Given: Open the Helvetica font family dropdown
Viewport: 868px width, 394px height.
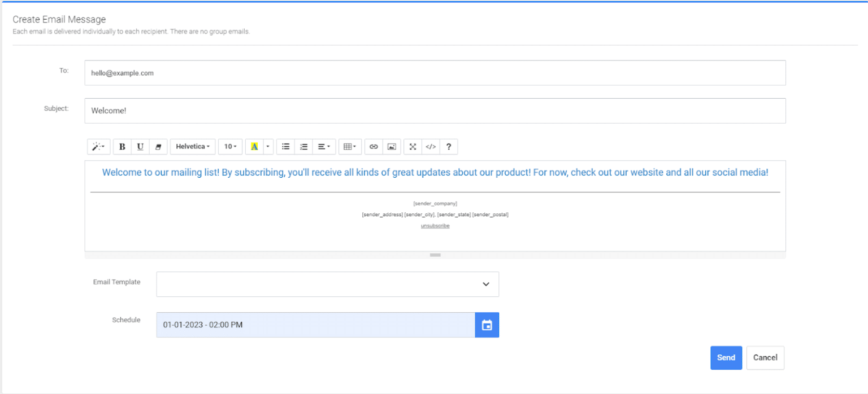Looking at the screenshot, I should (x=193, y=146).
